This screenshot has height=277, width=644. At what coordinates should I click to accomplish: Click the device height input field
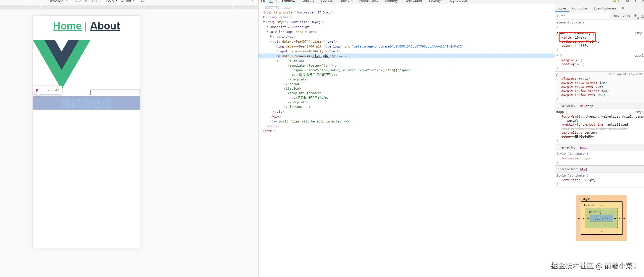(95, 1)
